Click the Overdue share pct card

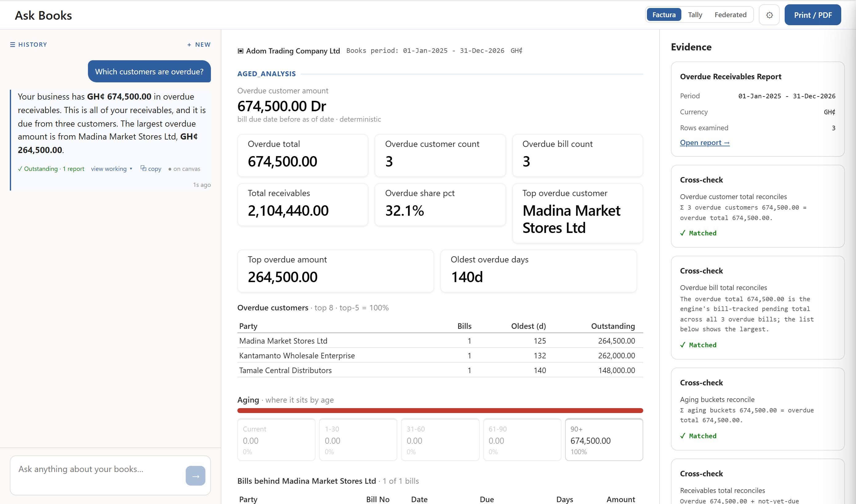(x=440, y=205)
